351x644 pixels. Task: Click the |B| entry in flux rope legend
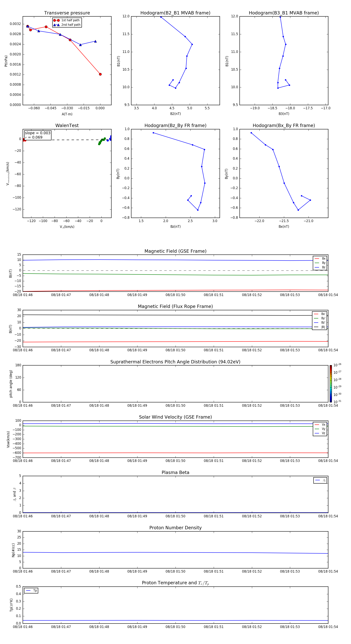(x=320, y=327)
